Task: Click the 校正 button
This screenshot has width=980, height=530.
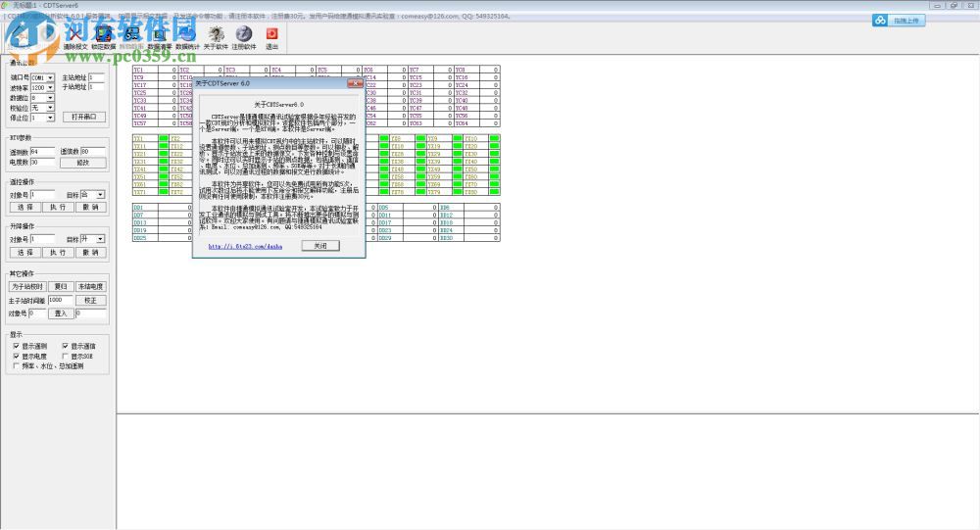Action: [90, 301]
